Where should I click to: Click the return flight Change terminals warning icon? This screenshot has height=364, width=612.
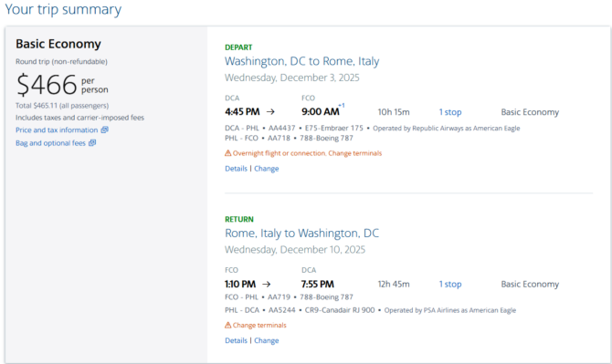click(228, 325)
